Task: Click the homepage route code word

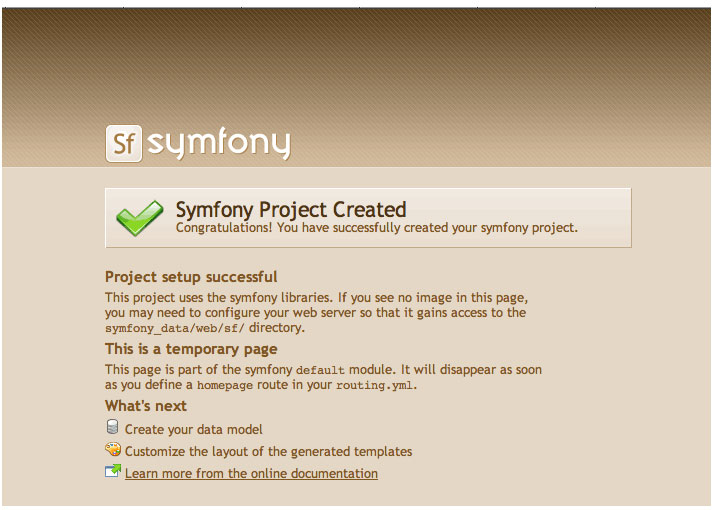Action: tap(224, 386)
